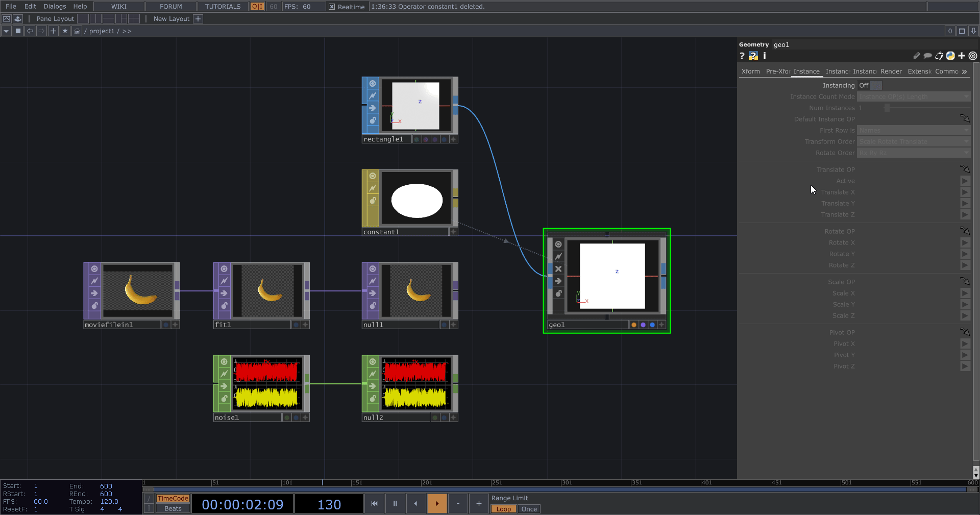Click the viewer active flag on rectangle1 node
This screenshot has height=515, width=980.
click(373, 84)
